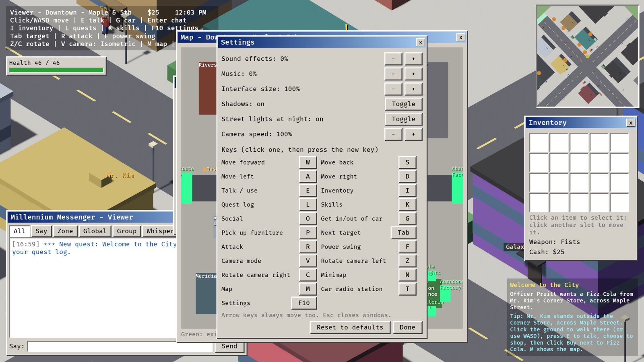Increase sound effects volume with plus button
The image size is (644, 362).
pos(413,59)
